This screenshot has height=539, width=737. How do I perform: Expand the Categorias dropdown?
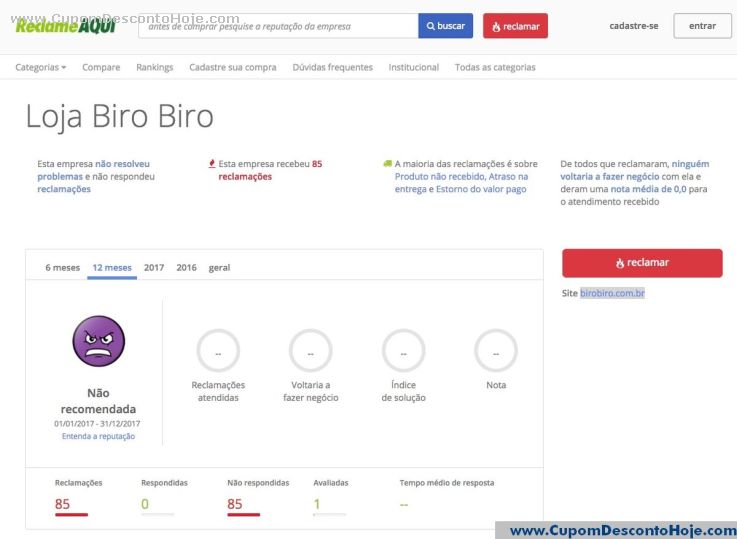click(40, 67)
